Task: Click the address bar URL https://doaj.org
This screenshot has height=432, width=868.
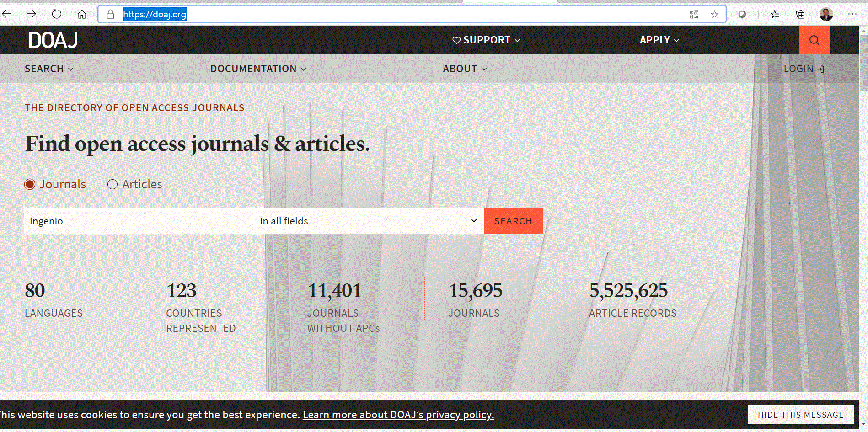Action: point(155,14)
